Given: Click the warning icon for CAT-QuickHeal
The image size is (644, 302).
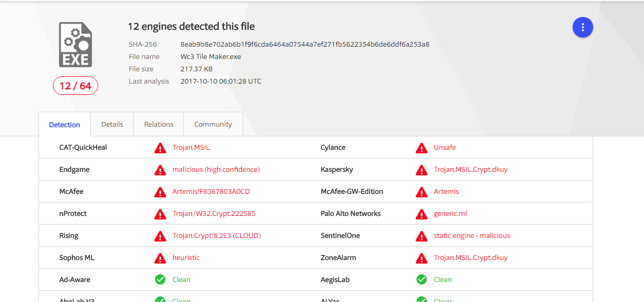Looking at the screenshot, I should click(x=160, y=148).
